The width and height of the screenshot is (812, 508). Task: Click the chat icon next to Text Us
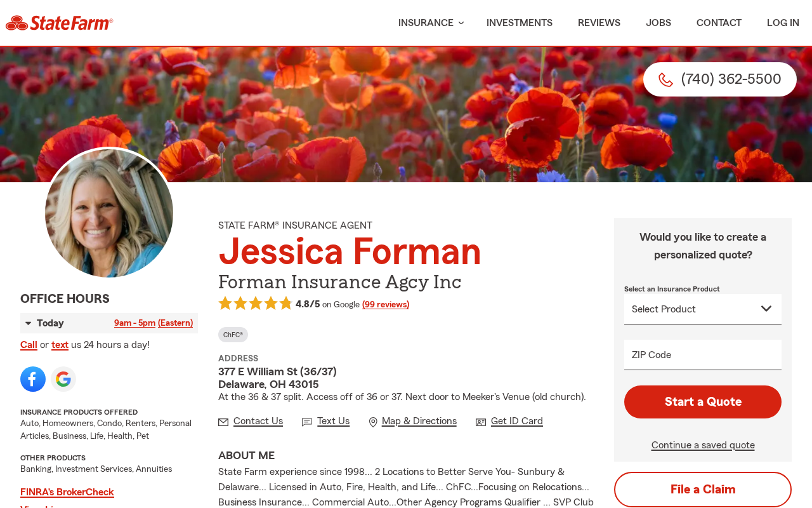pos(307,422)
